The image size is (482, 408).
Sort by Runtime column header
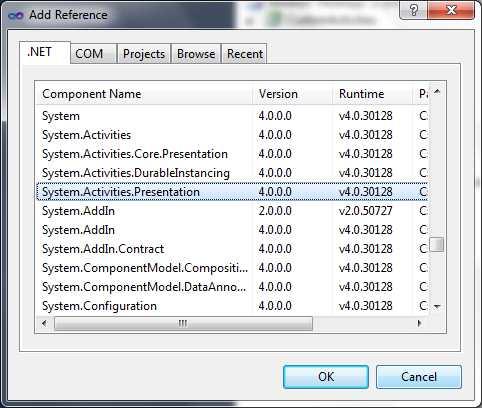click(372, 94)
